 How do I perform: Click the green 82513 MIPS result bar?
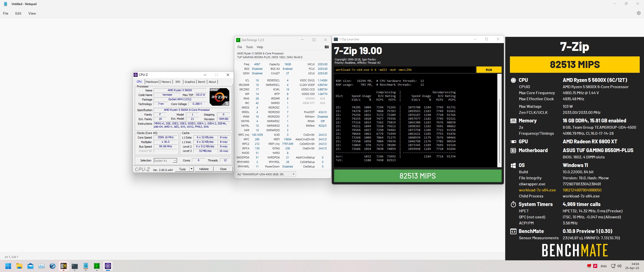click(418, 176)
